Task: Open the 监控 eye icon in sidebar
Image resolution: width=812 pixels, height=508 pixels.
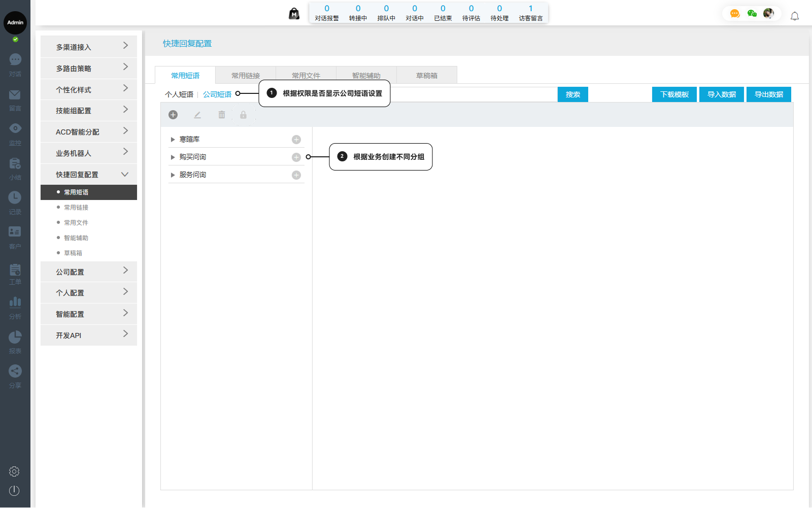Action: pos(15,128)
